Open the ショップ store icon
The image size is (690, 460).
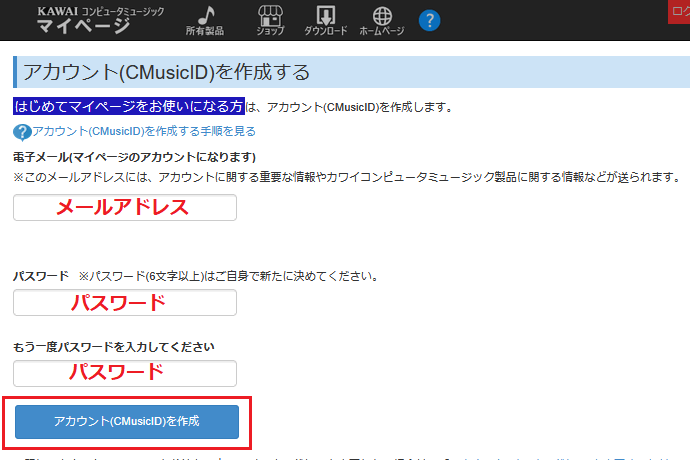(x=270, y=15)
